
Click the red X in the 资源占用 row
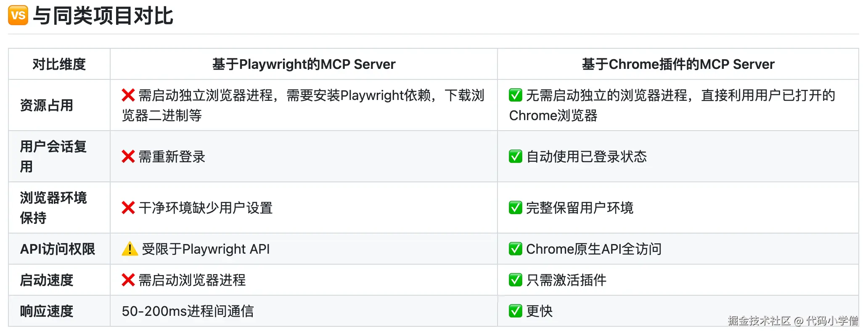pyautogui.click(x=128, y=95)
